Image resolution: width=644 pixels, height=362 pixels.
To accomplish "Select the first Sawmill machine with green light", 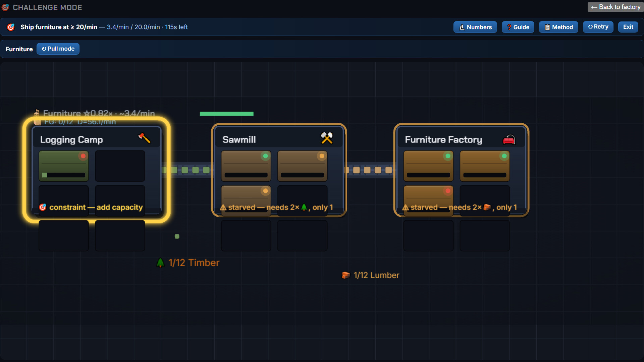I will click(x=246, y=166).
